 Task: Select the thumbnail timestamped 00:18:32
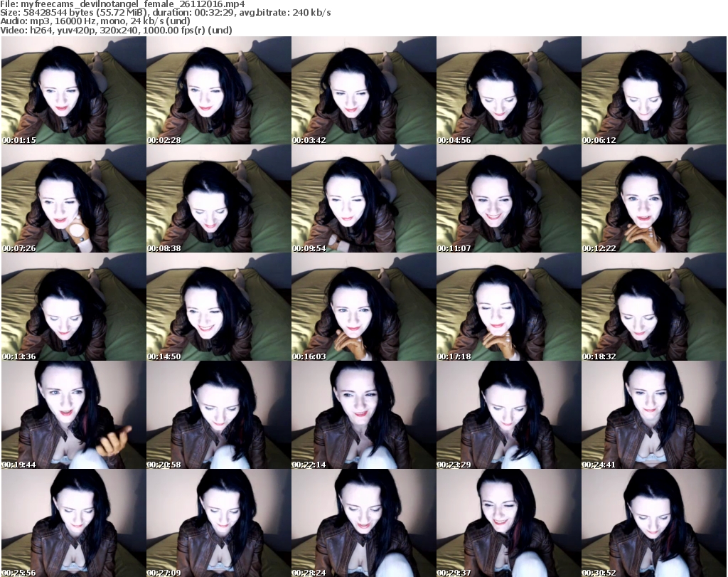pyautogui.click(x=654, y=307)
